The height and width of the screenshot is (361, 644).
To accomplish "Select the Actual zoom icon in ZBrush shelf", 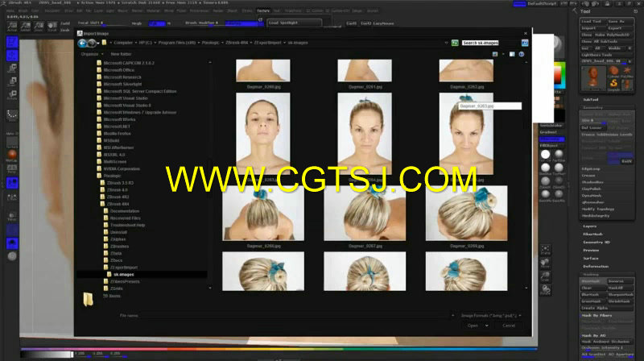I will click(x=12, y=27).
